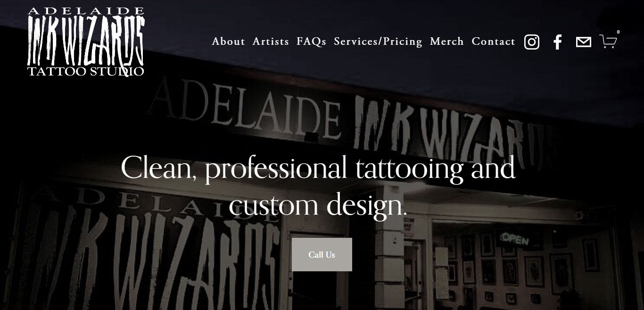644x310 pixels.
Task: Click the "ADELAIDE" text above the logo
Action: click(86, 11)
